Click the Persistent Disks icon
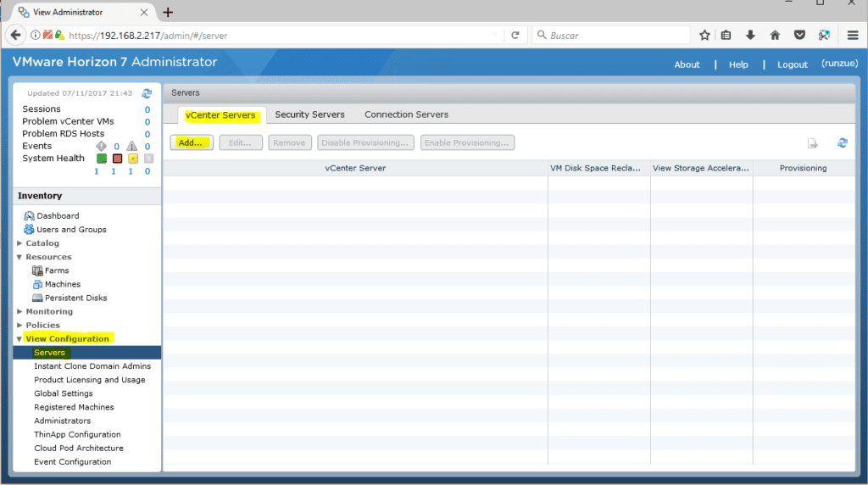 pyautogui.click(x=37, y=298)
